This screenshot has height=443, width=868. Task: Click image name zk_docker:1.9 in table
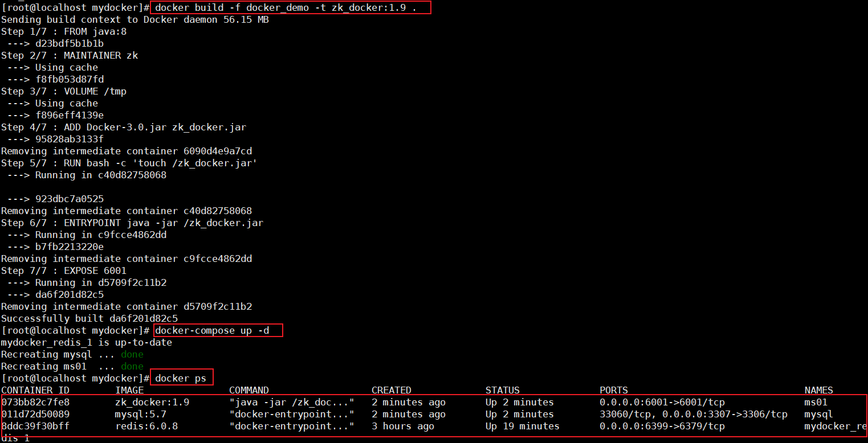[152, 403]
